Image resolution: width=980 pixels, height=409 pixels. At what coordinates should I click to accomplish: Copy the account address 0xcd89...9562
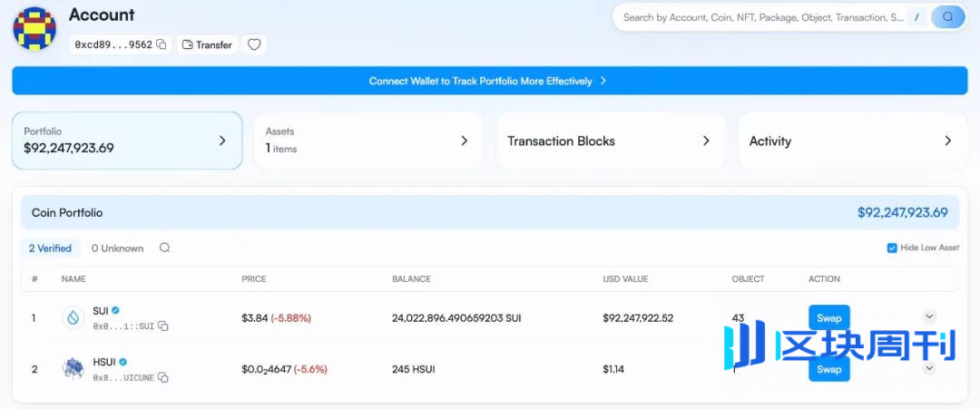tap(162, 44)
